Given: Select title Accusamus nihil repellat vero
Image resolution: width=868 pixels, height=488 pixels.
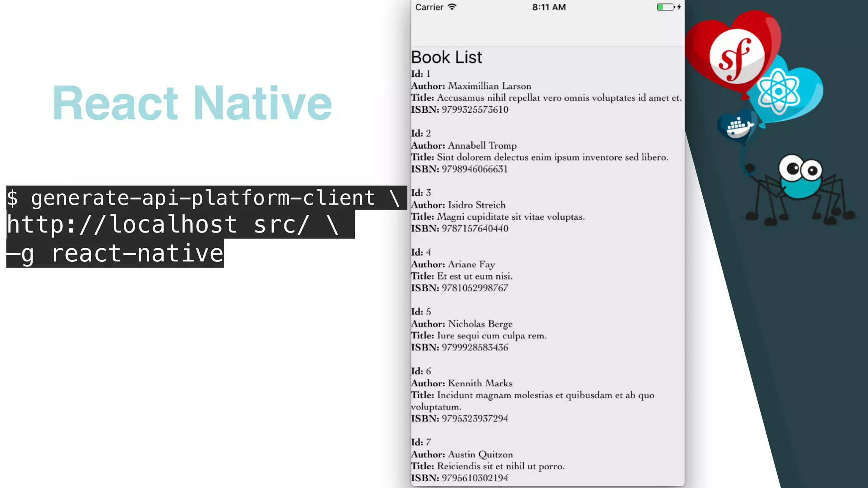Looking at the screenshot, I should (546, 98).
